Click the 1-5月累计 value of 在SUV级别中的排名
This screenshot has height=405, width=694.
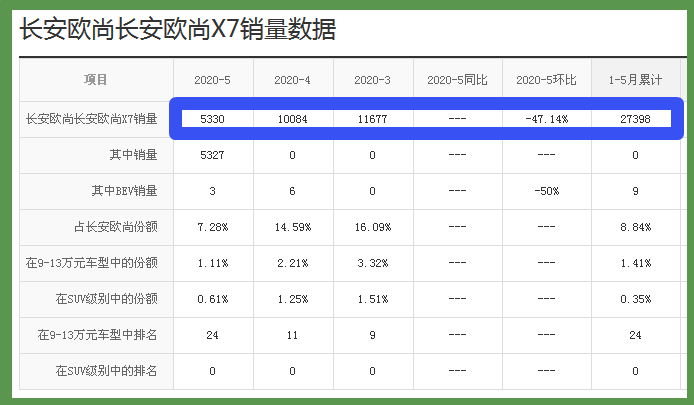click(635, 371)
